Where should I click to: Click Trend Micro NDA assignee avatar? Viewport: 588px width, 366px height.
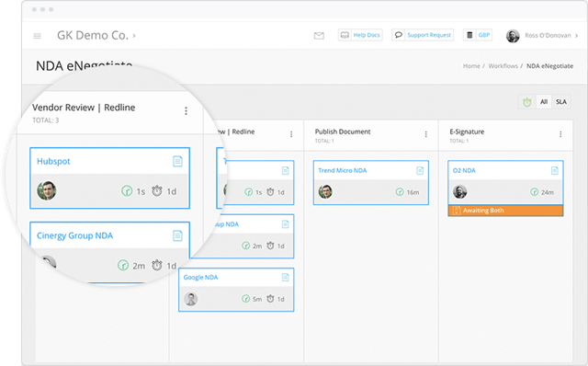(x=325, y=191)
